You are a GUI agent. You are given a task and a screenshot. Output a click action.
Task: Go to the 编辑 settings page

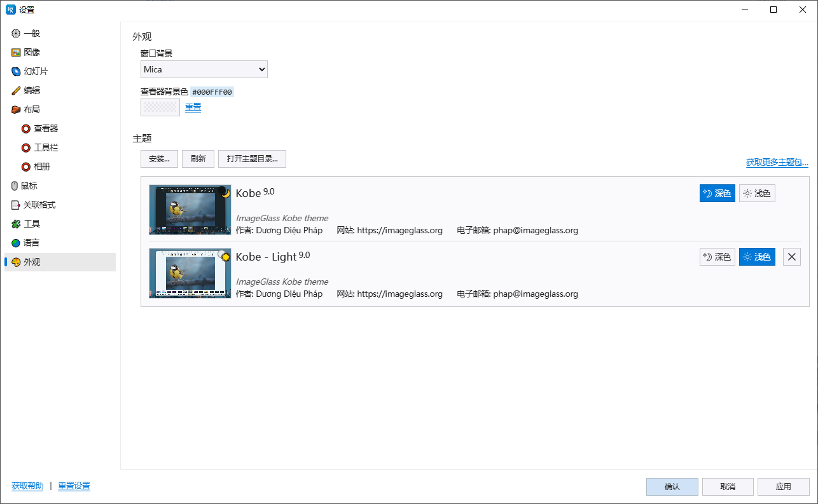coord(60,90)
